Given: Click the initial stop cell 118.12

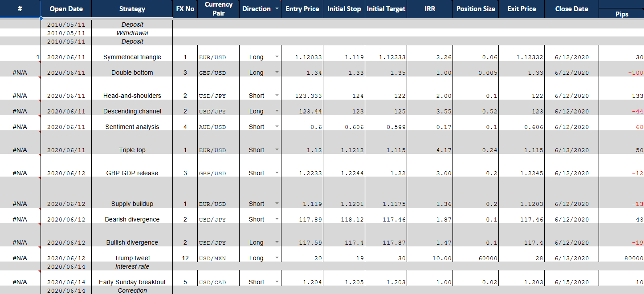Looking at the screenshot, I should point(344,216).
